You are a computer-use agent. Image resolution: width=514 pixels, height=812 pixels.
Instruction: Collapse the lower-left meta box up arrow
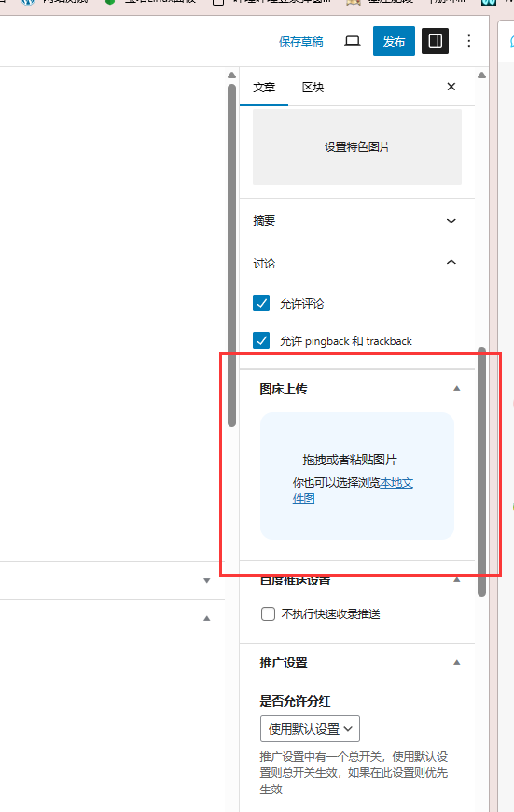207,618
